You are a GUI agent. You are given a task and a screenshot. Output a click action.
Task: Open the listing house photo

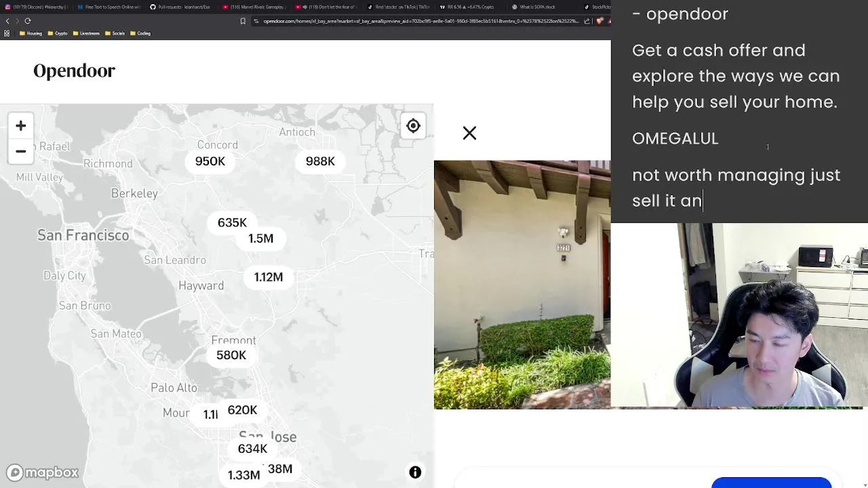point(522,285)
